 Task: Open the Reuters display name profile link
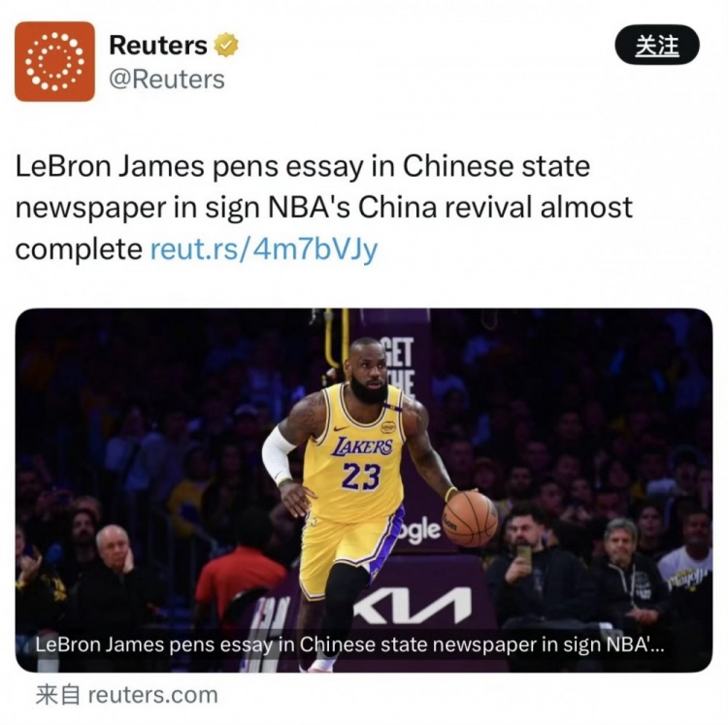[x=158, y=45]
